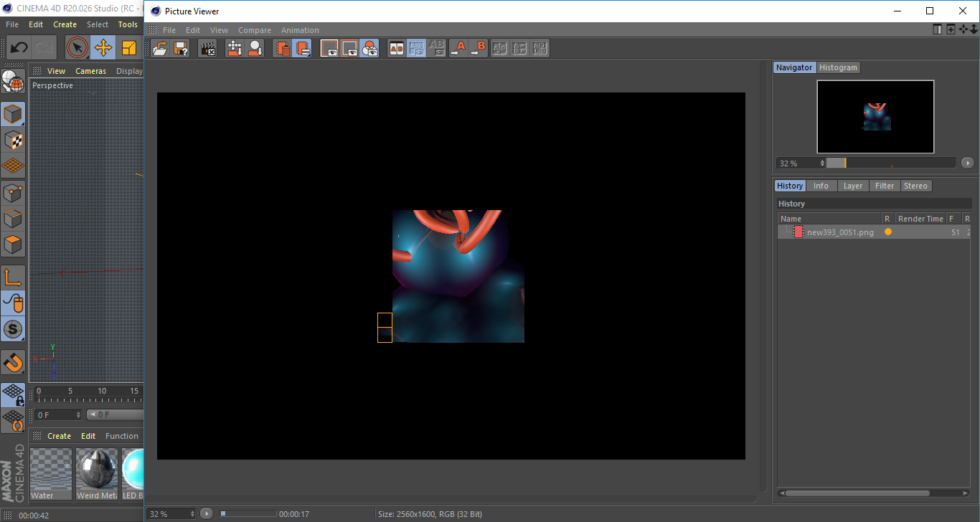Open the viewport Cameras menu
This screenshot has height=522, width=980.
click(90, 71)
